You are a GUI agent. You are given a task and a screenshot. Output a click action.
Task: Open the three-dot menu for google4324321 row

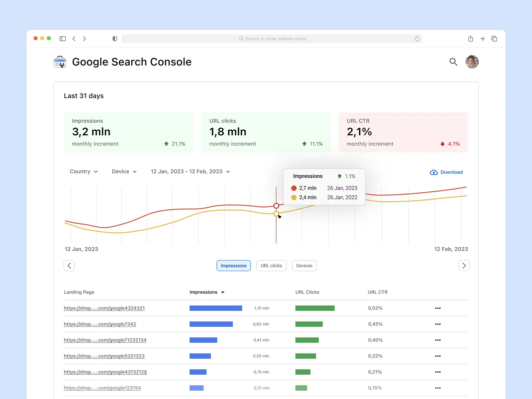click(x=438, y=308)
